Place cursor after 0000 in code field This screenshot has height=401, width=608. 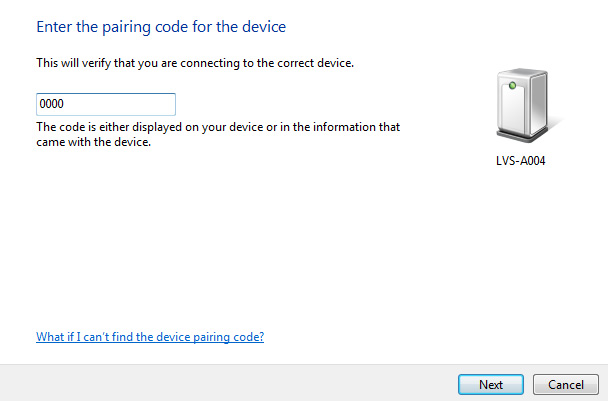[64, 104]
